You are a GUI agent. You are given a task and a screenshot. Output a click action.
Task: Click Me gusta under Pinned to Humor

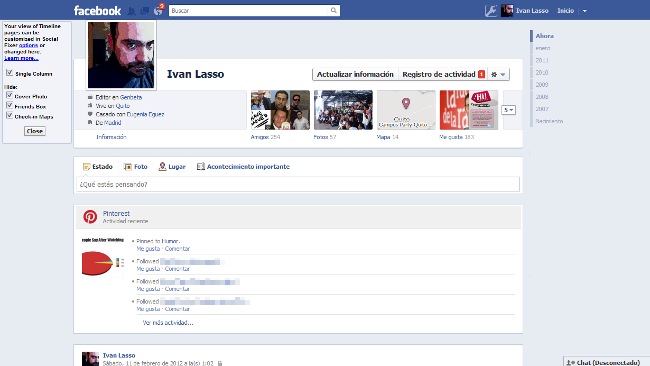(148, 249)
